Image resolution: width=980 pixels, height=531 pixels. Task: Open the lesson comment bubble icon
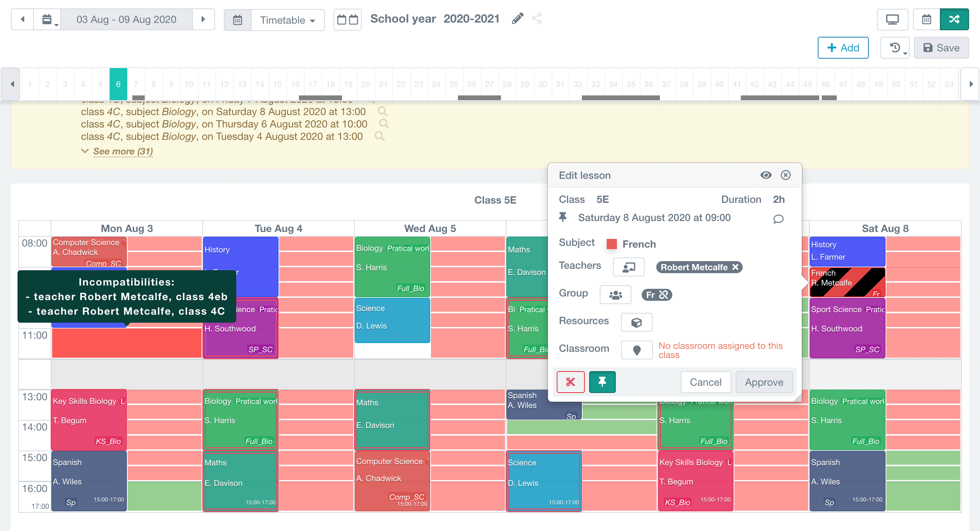click(x=778, y=219)
